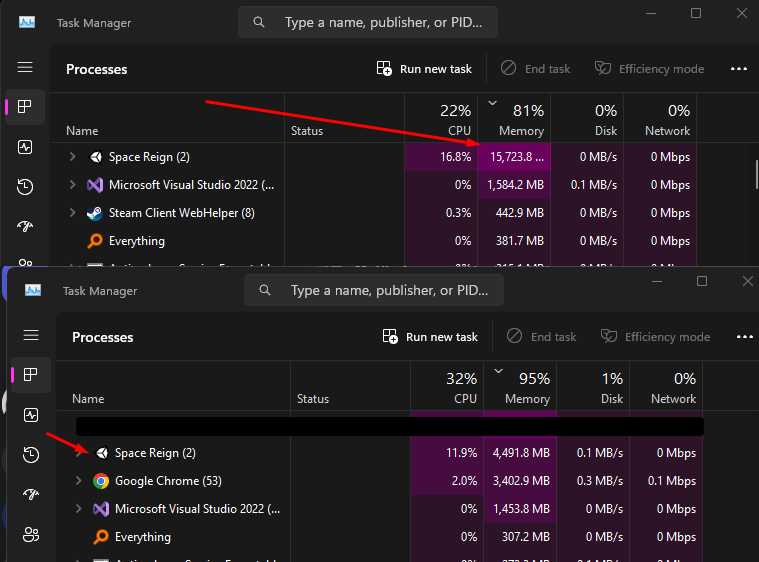Click End task in top window
Viewport: 759px width, 562px height.
click(x=535, y=69)
